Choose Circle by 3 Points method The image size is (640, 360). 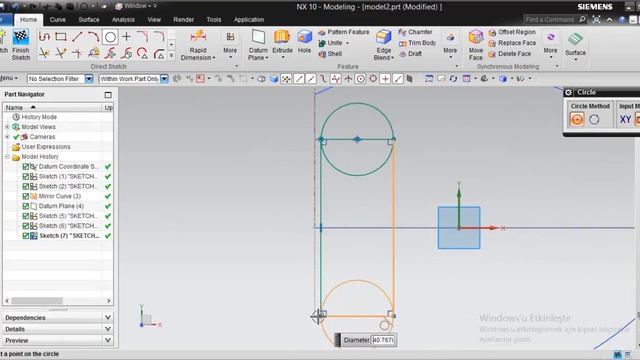click(x=594, y=120)
